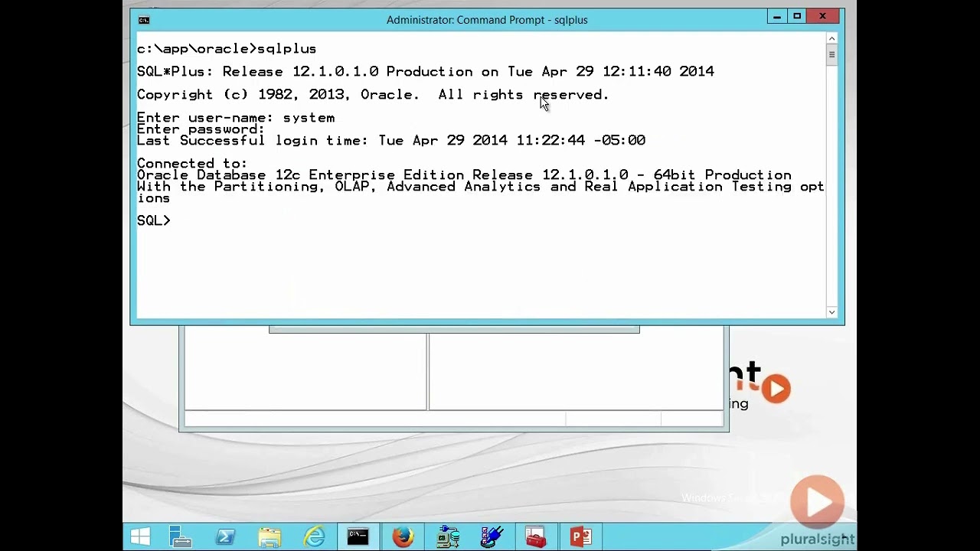
Task: Click the Command Prompt vertical scrollbar thumb
Action: click(831, 55)
